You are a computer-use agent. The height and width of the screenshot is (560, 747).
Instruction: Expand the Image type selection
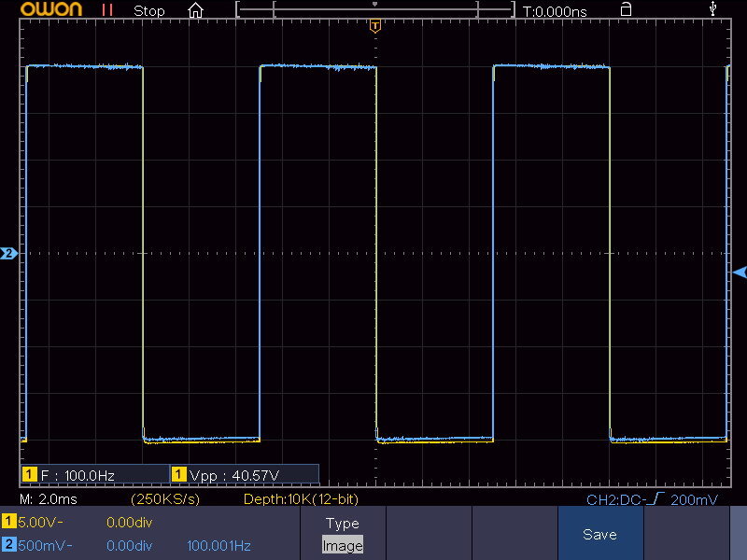click(x=342, y=545)
